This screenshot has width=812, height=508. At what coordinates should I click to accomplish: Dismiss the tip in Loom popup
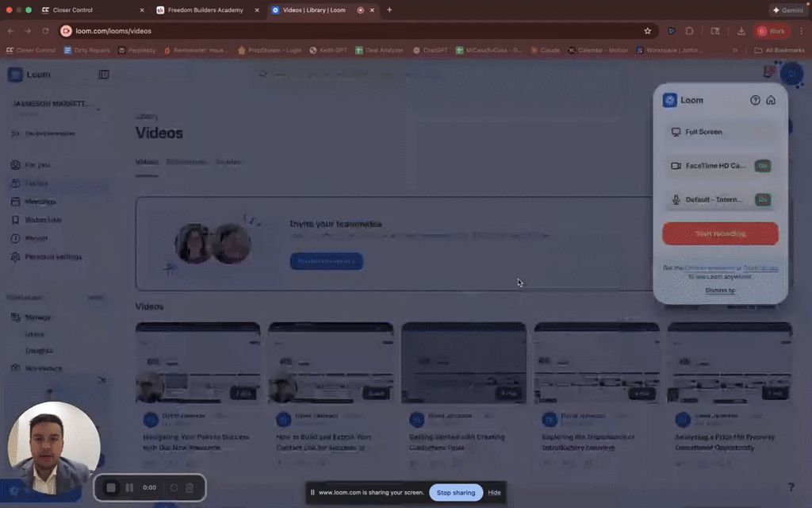click(720, 291)
